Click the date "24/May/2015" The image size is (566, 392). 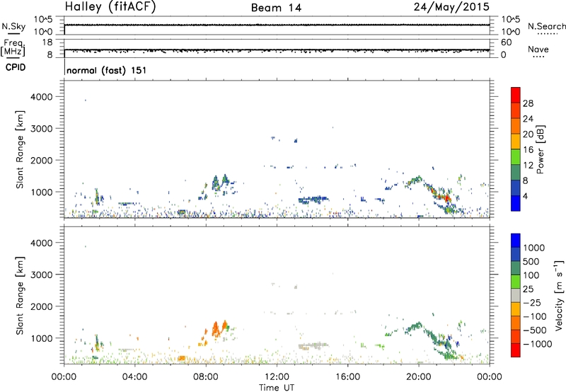[x=451, y=7]
